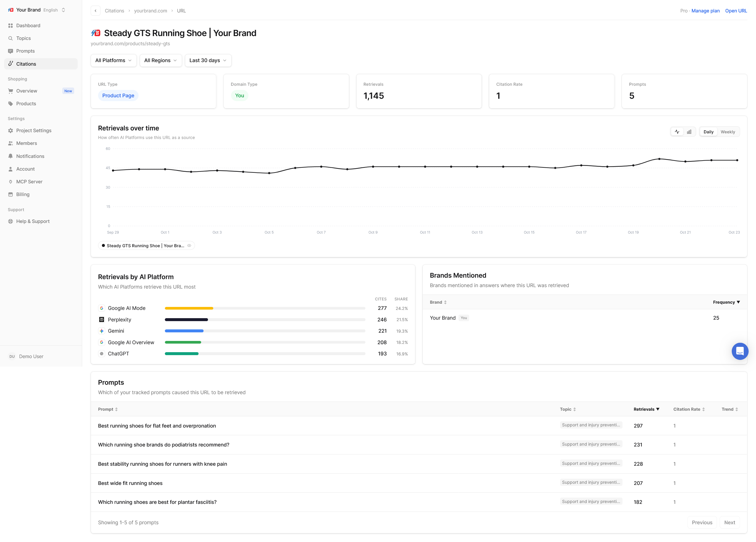Image resolution: width=756 pixels, height=542 pixels.
Task: Open the 'Best wide fit running shoes' prompt
Action: pos(130,483)
